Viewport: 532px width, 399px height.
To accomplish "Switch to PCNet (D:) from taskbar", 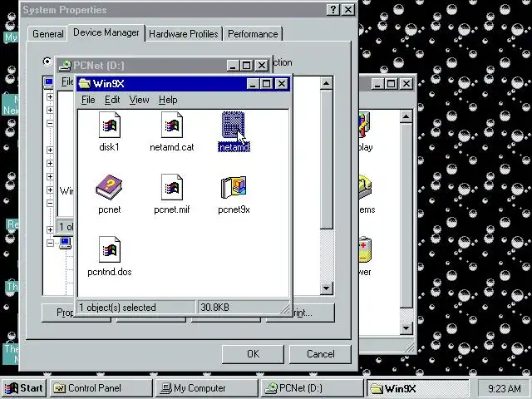I will tap(313, 388).
